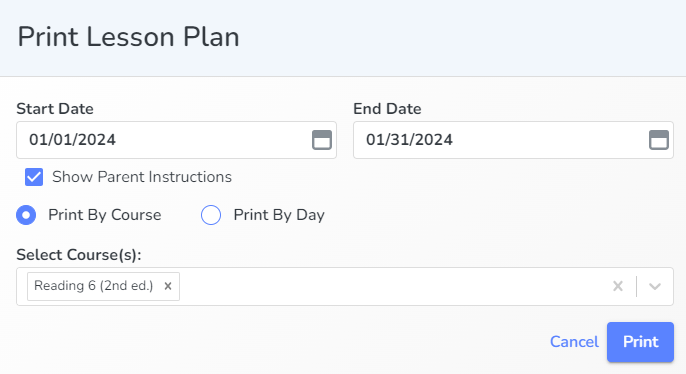Click the Cancel link

click(x=574, y=342)
